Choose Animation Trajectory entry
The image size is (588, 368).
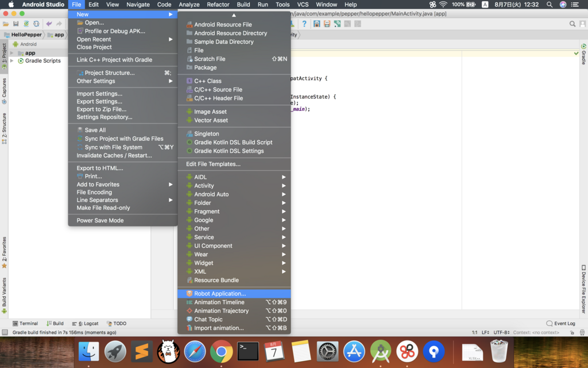[234, 311]
